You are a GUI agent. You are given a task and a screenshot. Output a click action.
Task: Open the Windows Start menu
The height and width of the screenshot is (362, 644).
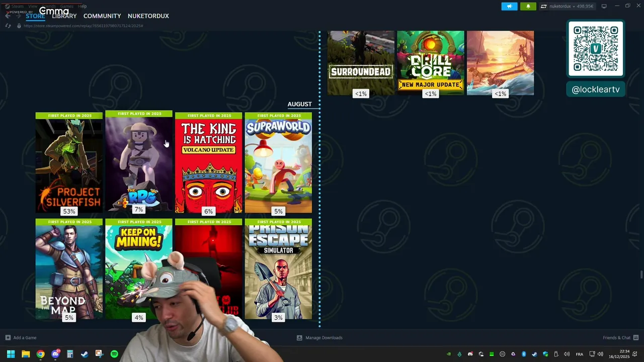pyautogui.click(x=11, y=354)
